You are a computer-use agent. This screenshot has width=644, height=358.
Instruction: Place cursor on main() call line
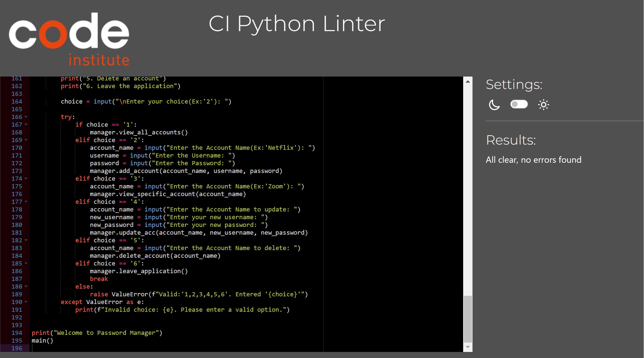pyautogui.click(x=42, y=341)
